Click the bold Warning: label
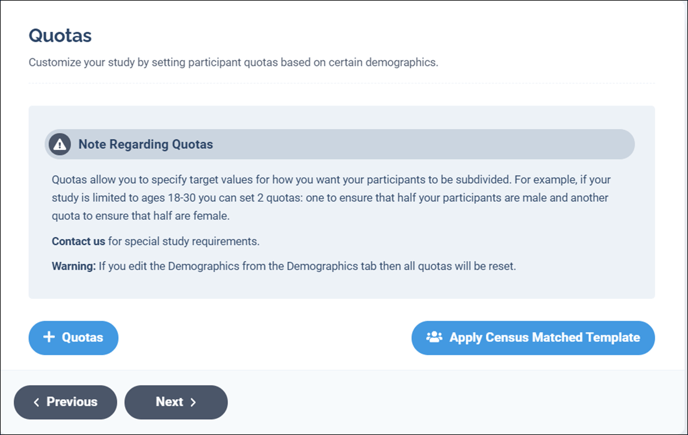The image size is (688, 435). [x=73, y=266]
